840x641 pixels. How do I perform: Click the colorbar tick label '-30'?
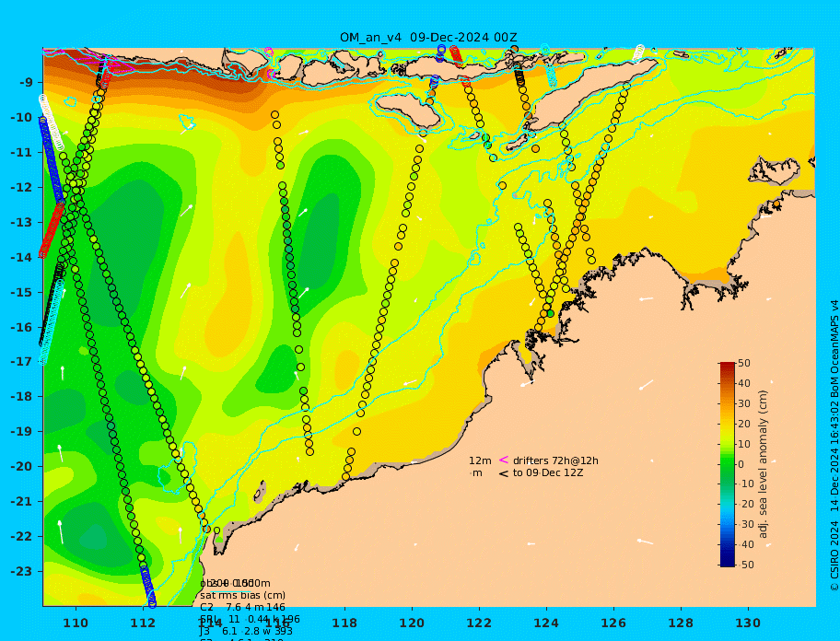click(745, 524)
